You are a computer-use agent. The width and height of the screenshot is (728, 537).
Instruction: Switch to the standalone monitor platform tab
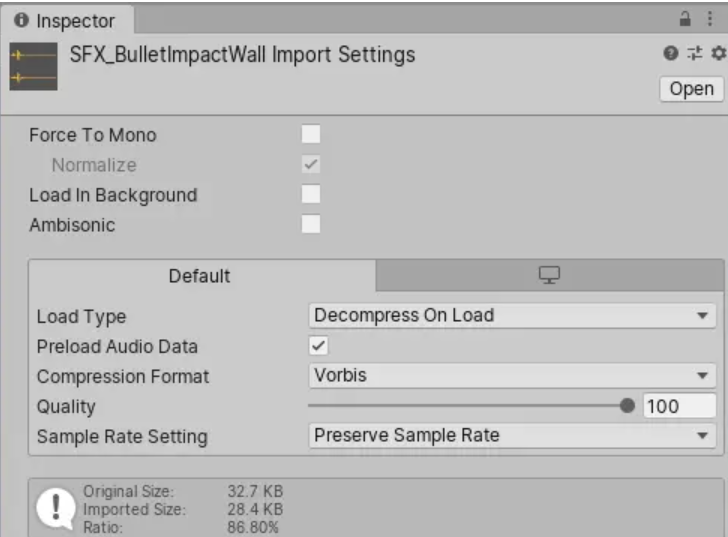click(x=549, y=276)
